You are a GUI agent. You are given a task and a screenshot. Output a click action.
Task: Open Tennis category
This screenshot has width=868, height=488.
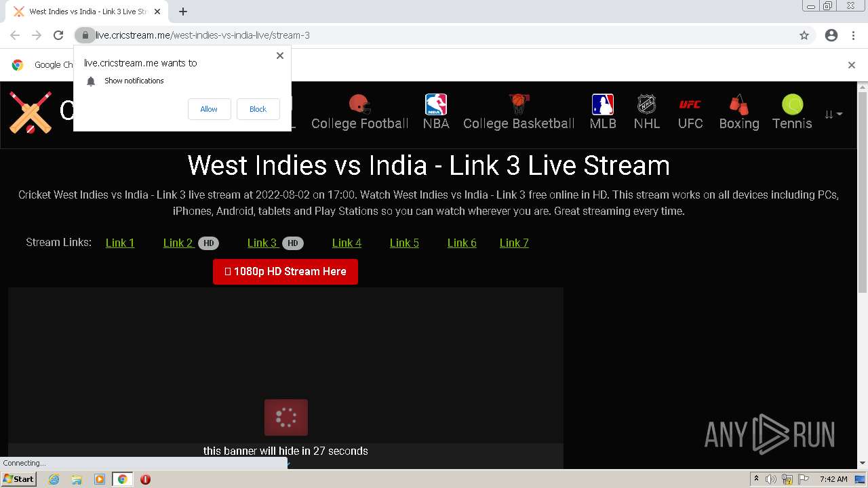[x=792, y=112]
